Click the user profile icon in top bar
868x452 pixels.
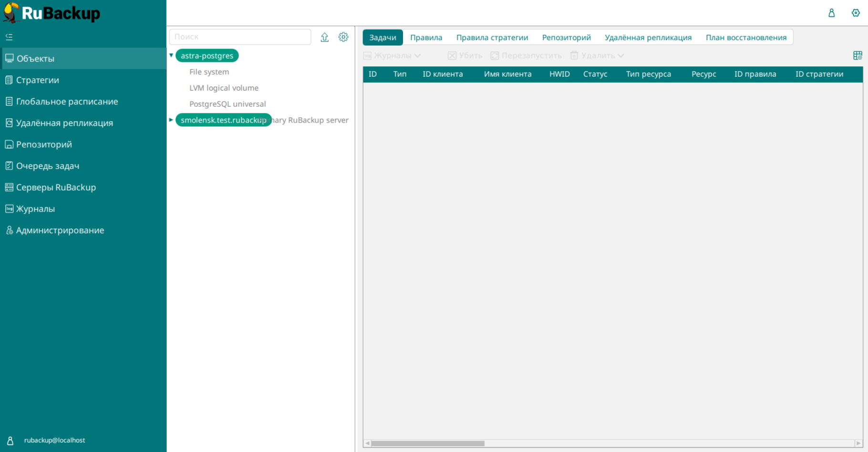(831, 13)
